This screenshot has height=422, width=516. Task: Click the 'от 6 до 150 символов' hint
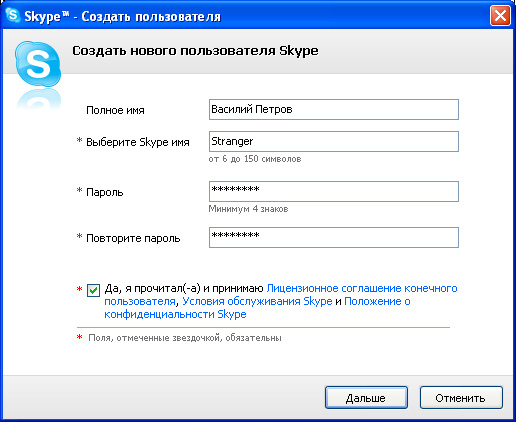255,159
